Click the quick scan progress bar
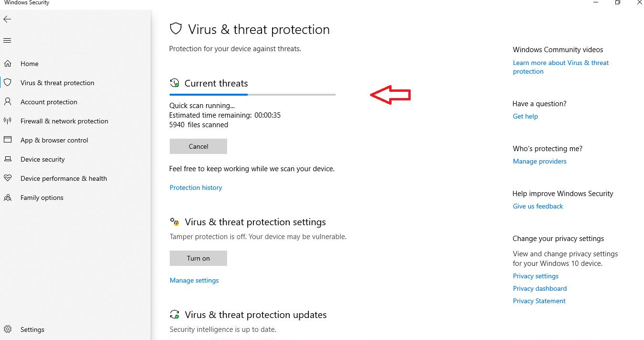Screen dimensions: 644x340 (252, 95)
